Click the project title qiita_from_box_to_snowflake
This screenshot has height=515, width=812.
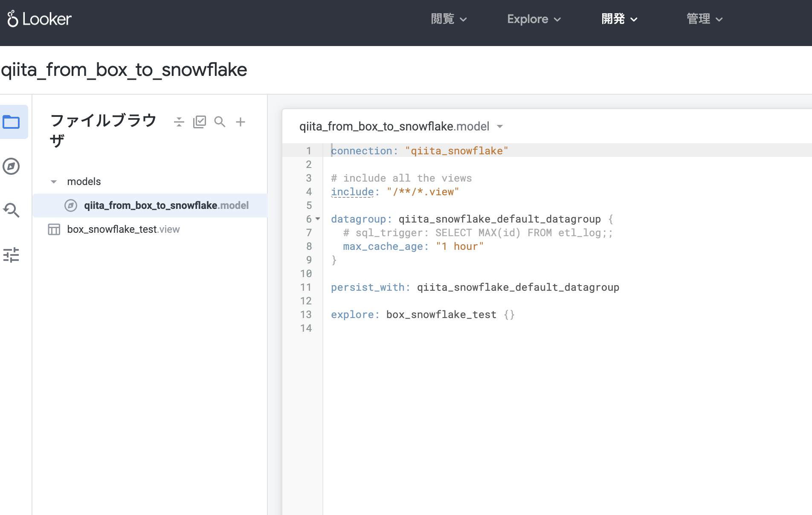click(x=124, y=69)
